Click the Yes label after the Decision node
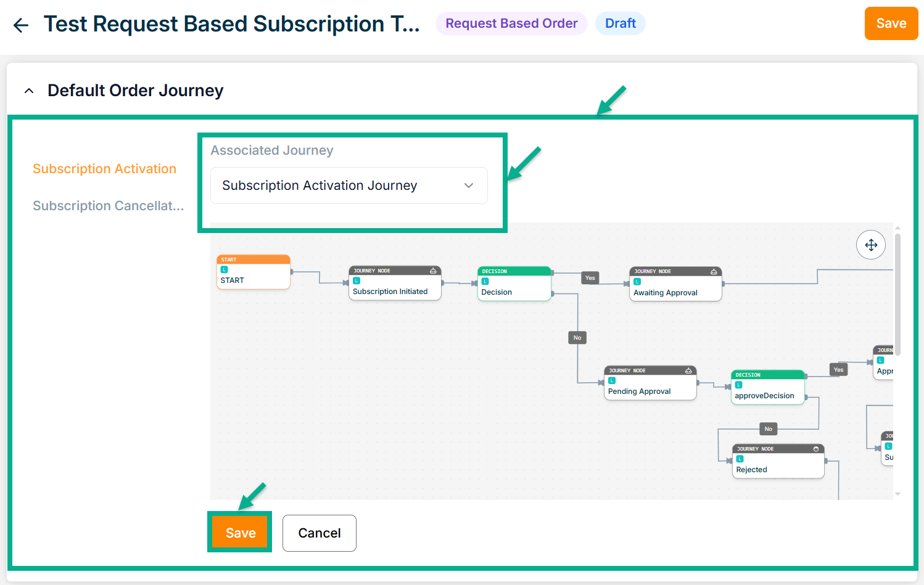The height and width of the screenshot is (585, 924). pos(590,278)
